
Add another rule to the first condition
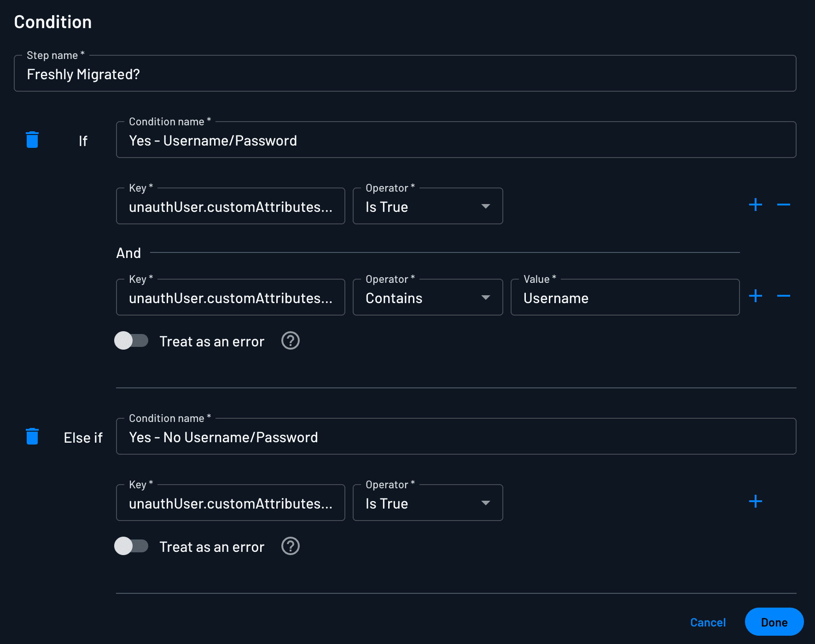coord(756,205)
